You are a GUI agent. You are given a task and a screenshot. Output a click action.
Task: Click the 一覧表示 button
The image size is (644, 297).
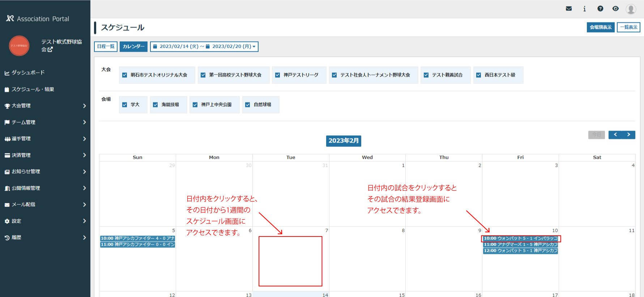click(x=628, y=27)
